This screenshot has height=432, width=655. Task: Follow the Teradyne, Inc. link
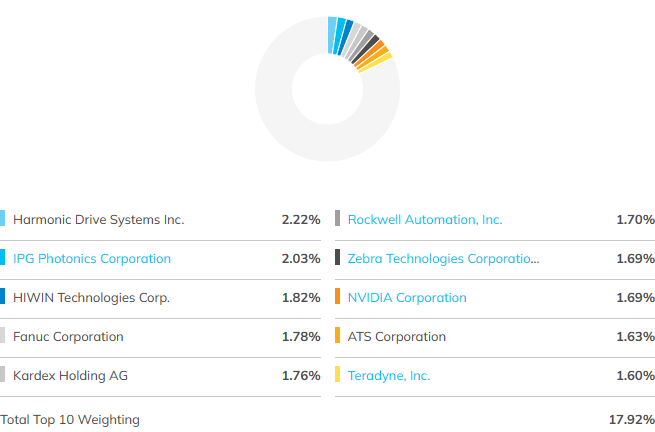[x=389, y=376]
